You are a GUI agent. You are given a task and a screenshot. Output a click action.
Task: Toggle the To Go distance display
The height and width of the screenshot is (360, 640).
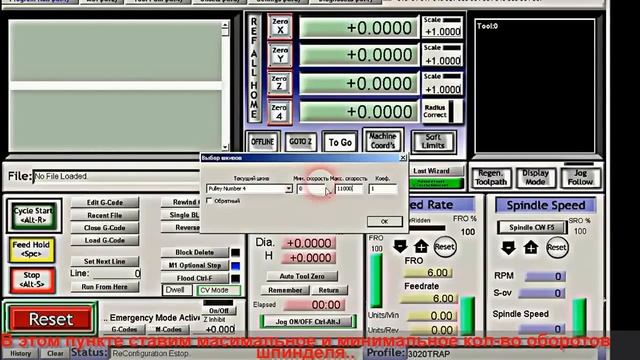(x=340, y=142)
